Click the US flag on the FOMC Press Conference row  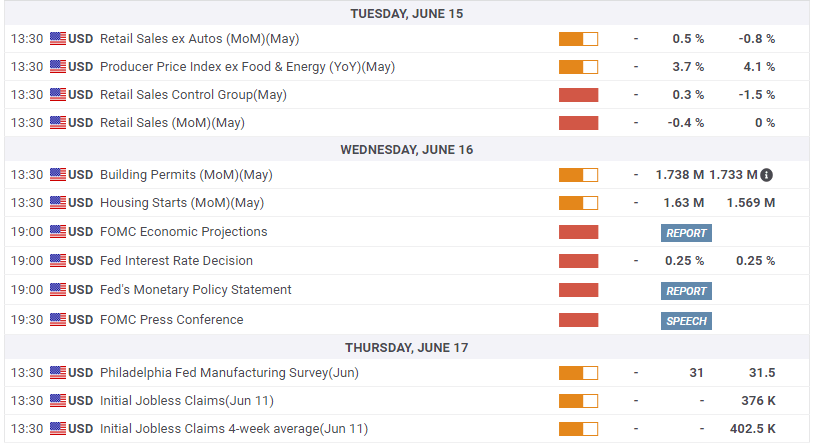coord(58,320)
